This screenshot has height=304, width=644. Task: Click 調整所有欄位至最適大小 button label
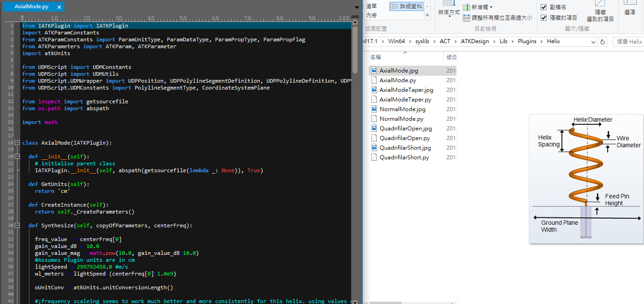502,18
